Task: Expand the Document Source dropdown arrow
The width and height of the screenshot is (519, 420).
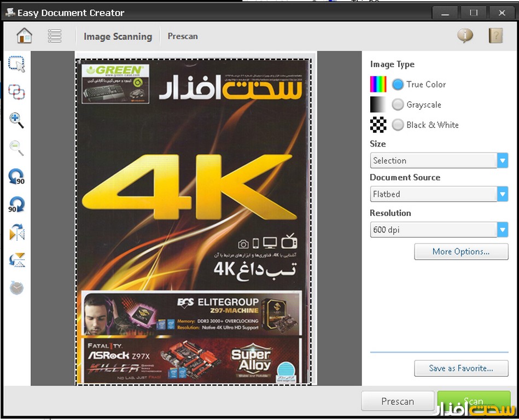Action: click(503, 194)
